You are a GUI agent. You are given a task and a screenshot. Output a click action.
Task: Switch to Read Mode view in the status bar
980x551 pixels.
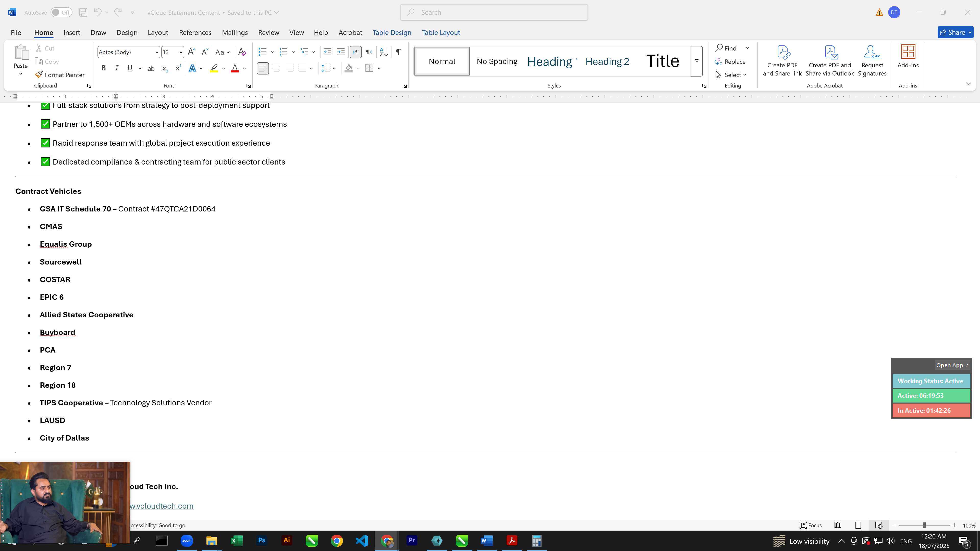(838, 525)
